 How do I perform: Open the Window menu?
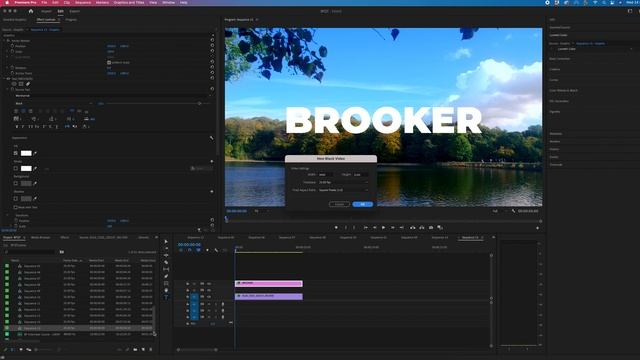point(169,2)
